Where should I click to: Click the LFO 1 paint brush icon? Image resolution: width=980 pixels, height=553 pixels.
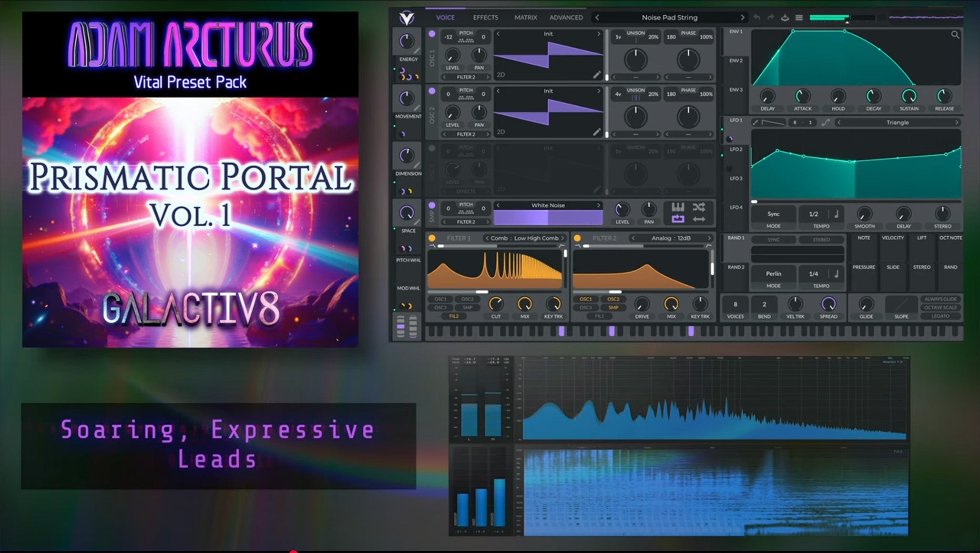(755, 122)
